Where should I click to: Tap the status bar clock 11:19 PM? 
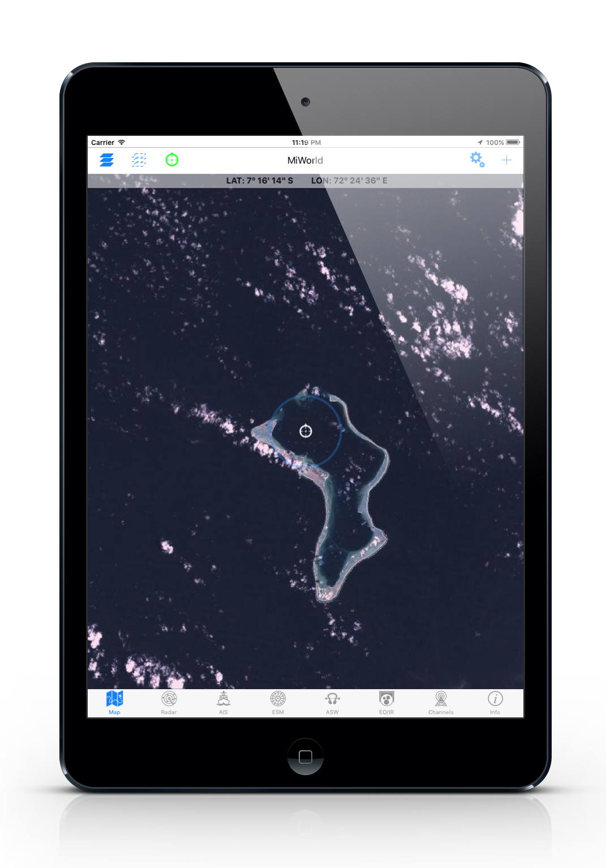coord(306,143)
